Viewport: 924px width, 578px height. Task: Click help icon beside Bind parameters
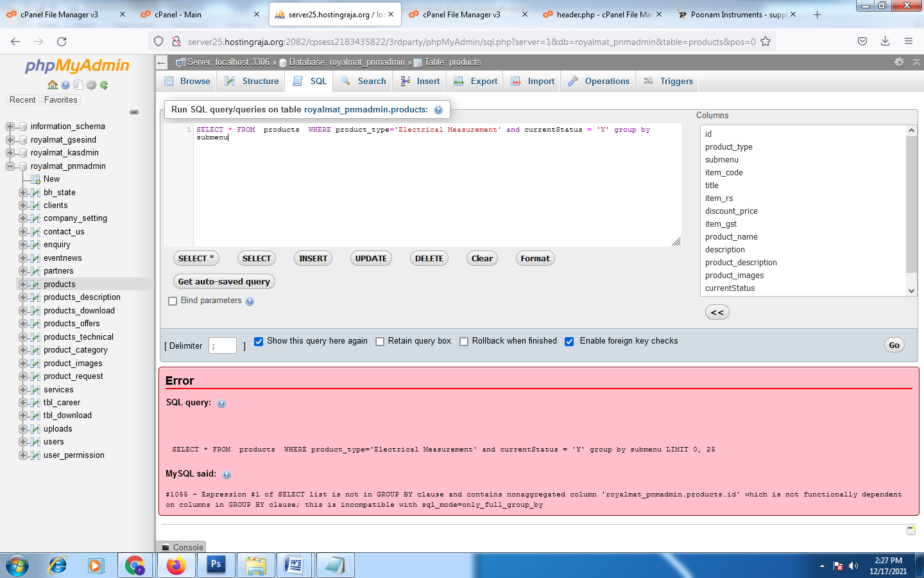[x=250, y=301]
